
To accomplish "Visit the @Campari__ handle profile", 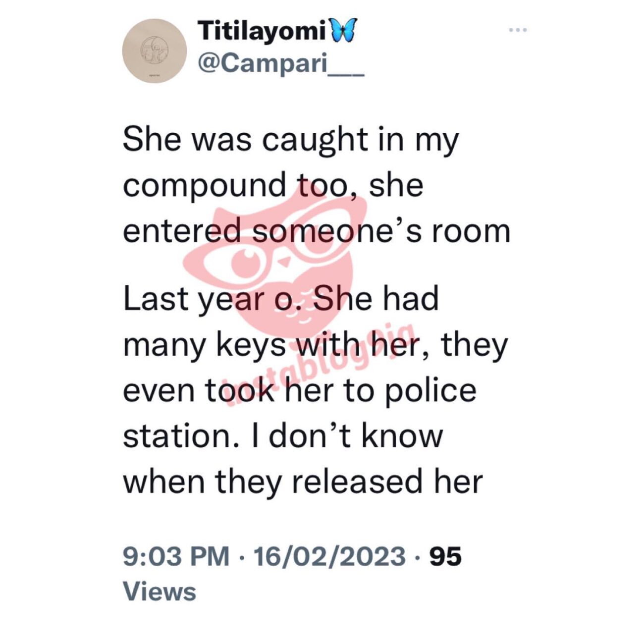I will (x=281, y=63).
